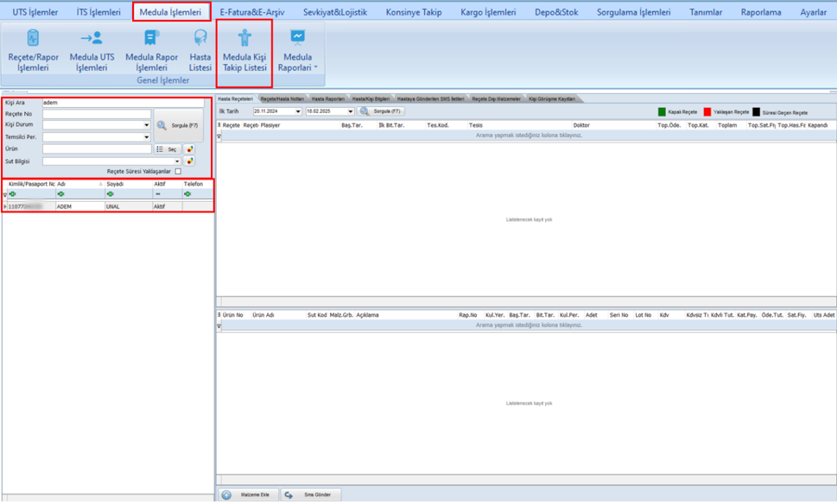Screen dimensions: 837x504
Task: Open the Hasta Listesi icon
Action: pyautogui.click(x=200, y=48)
